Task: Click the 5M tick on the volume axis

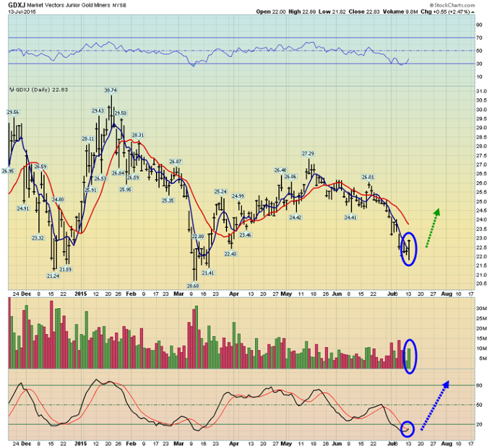Action: coord(482,359)
